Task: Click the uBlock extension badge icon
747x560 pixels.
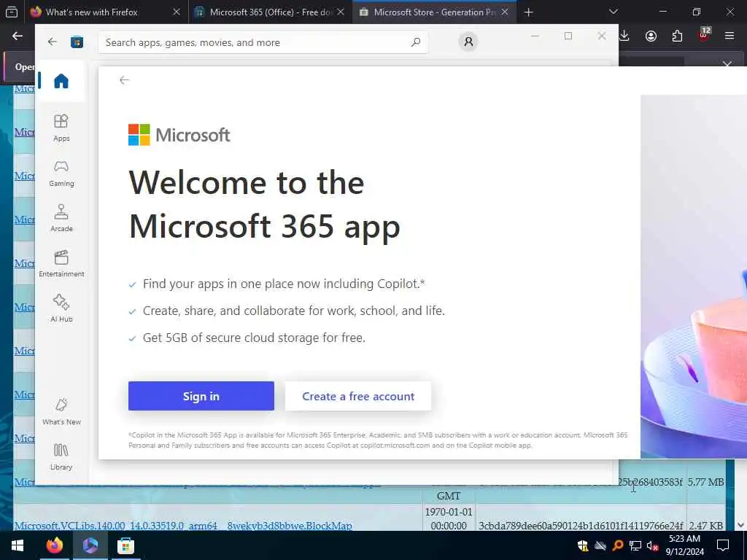Action: 704,35
